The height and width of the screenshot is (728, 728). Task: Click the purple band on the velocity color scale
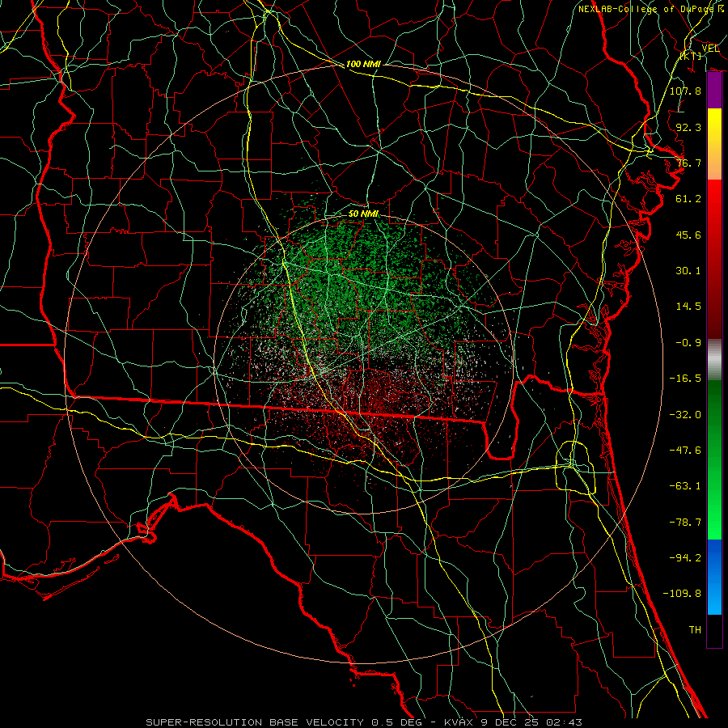click(x=714, y=91)
